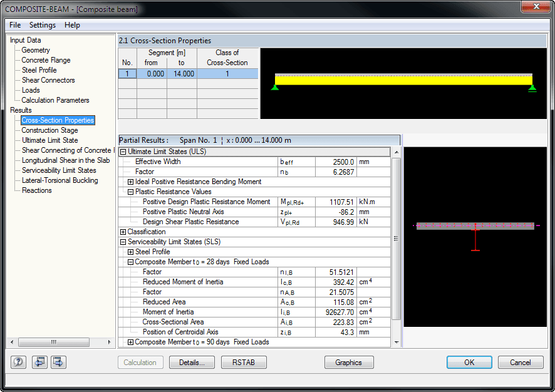
Task: Select Geometry in the navigator tree
Action: [x=36, y=50]
